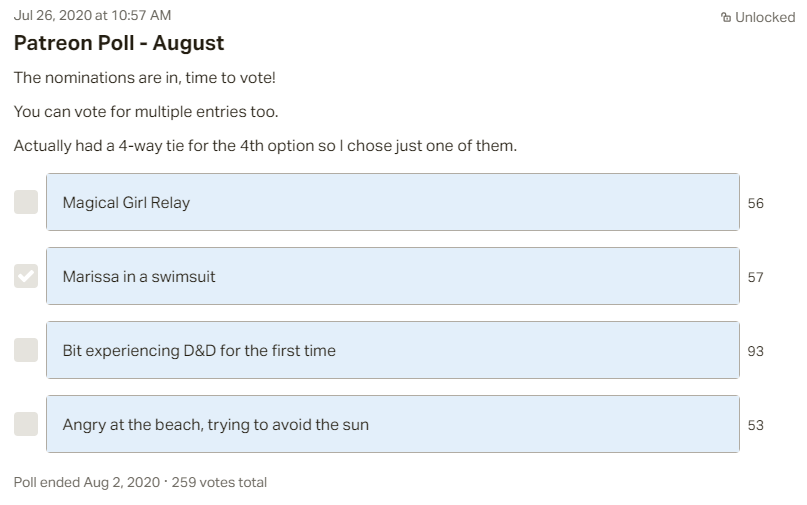Viewport: 807px width, 505px height.
Task: Uncheck the Marissa in a swimsuit checkbox
Action: [26, 276]
